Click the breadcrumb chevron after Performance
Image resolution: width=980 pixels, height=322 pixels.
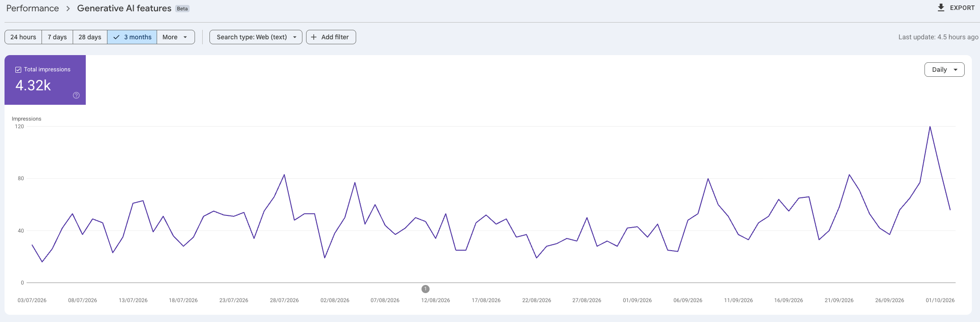click(x=68, y=9)
